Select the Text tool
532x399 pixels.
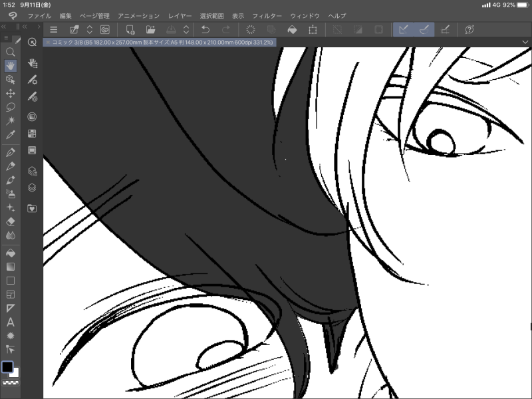click(x=11, y=322)
